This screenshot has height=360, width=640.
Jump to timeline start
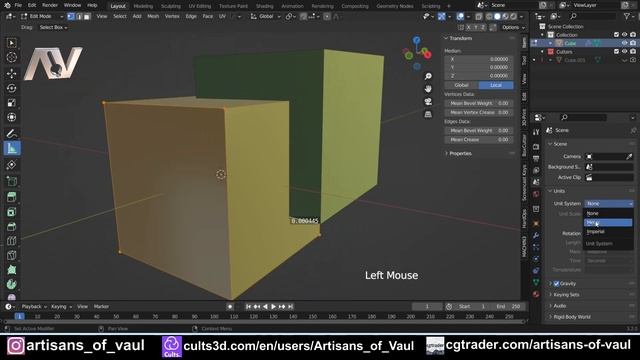(248, 307)
